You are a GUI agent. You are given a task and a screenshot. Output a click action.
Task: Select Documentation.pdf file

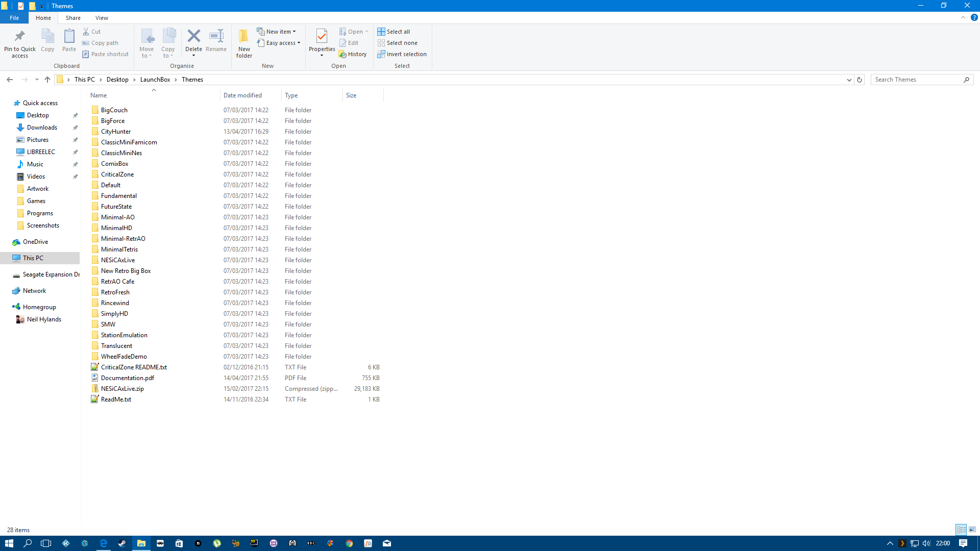[x=128, y=378]
